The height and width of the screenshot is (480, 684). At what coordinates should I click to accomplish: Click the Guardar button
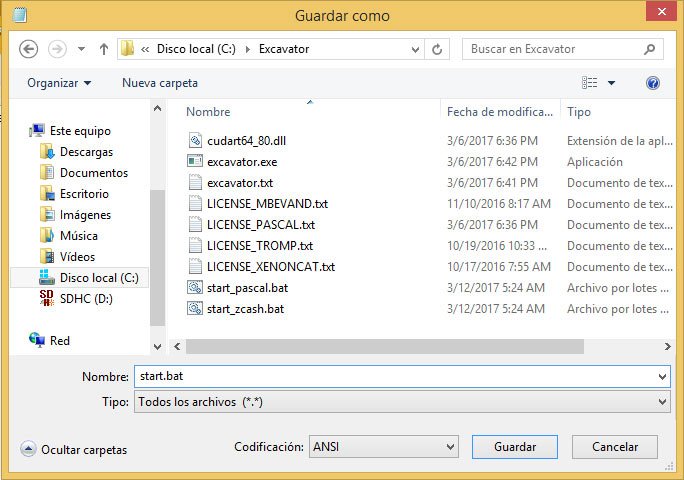tap(515, 447)
